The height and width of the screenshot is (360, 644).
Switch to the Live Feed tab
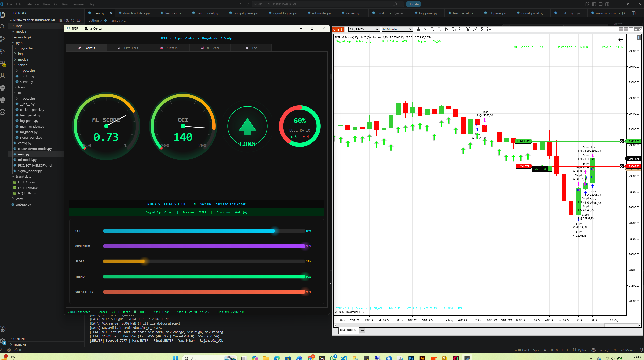128,48
